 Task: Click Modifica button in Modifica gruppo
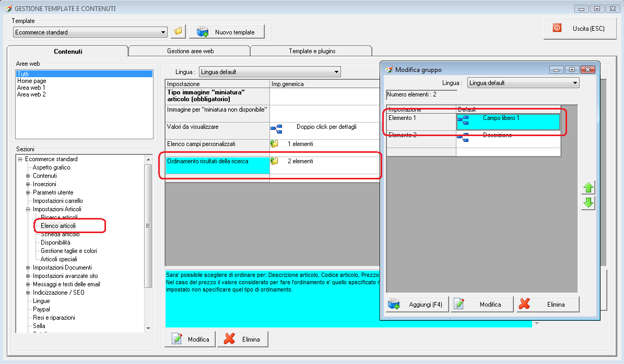pos(482,305)
